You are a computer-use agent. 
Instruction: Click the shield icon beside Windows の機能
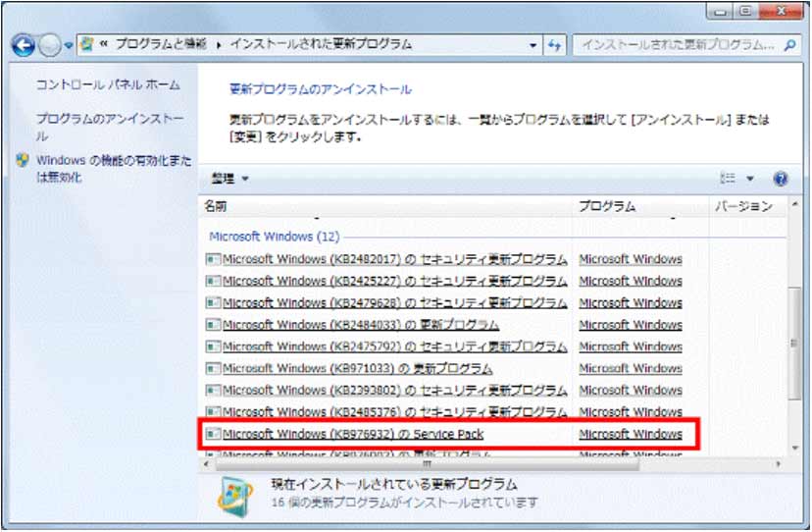23,160
